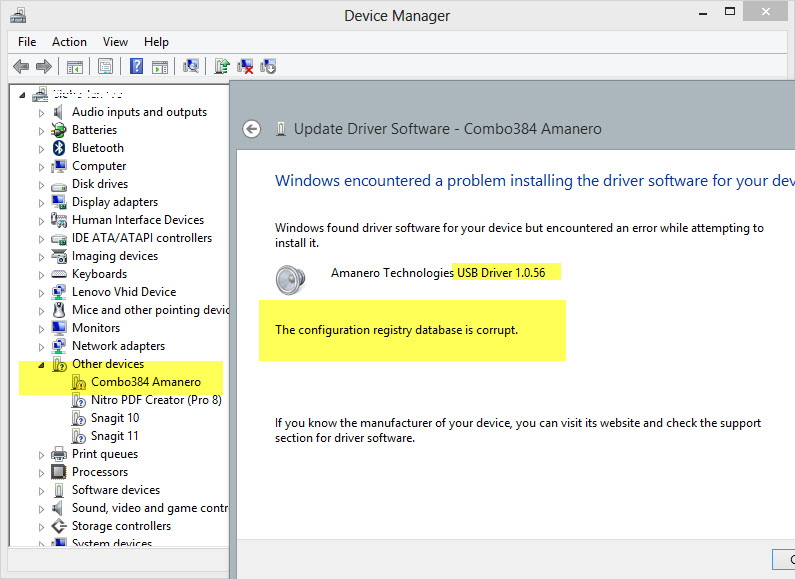The width and height of the screenshot is (795, 579).
Task: Click the configuration registry database error text
Action: (x=396, y=330)
